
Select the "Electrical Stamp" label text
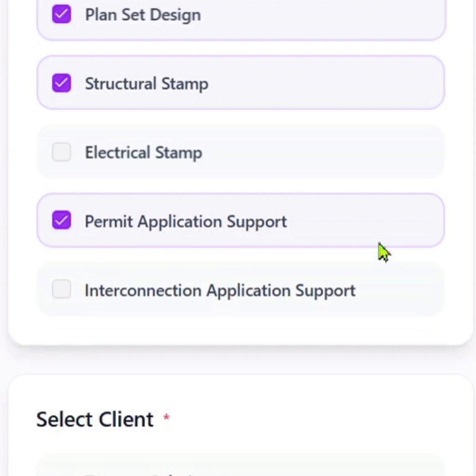click(143, 152)
